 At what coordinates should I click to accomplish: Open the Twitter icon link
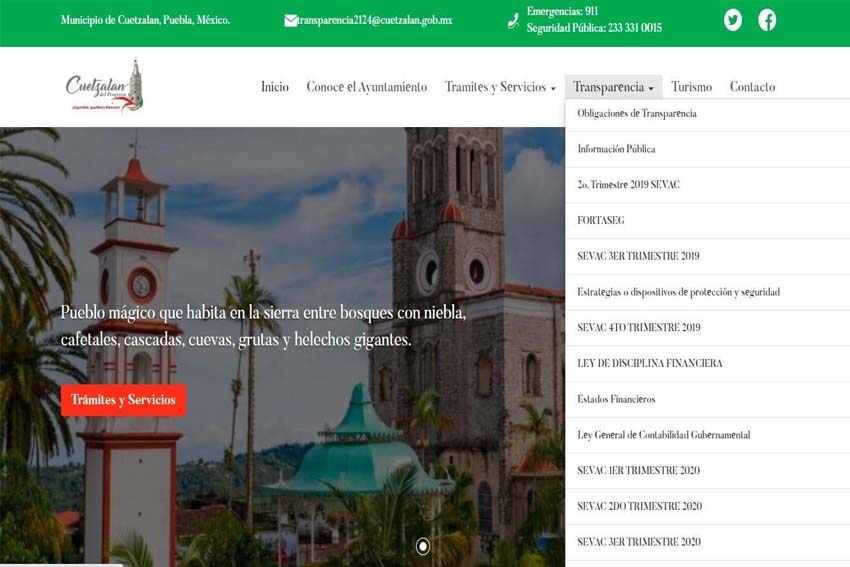click(733, 20)
